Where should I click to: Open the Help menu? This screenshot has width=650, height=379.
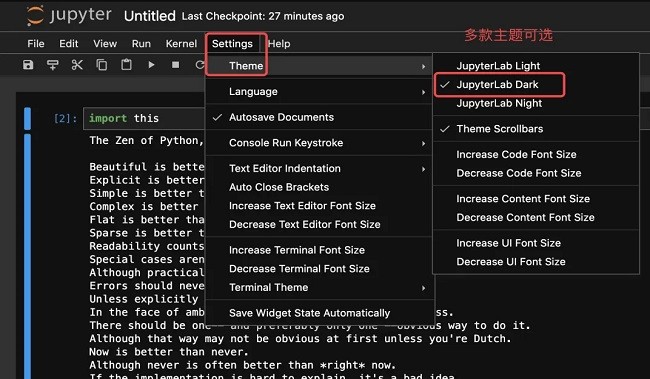click(279, 44)
